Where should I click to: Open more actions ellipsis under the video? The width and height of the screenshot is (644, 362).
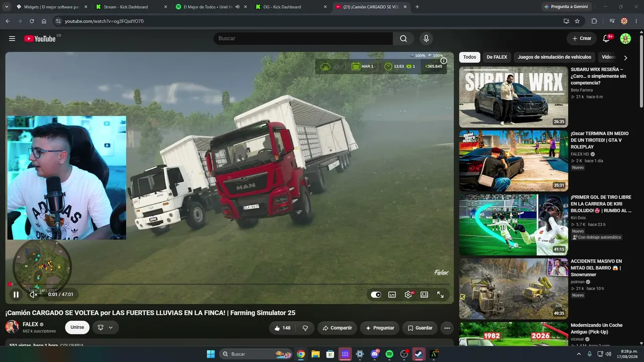point(447,328)
